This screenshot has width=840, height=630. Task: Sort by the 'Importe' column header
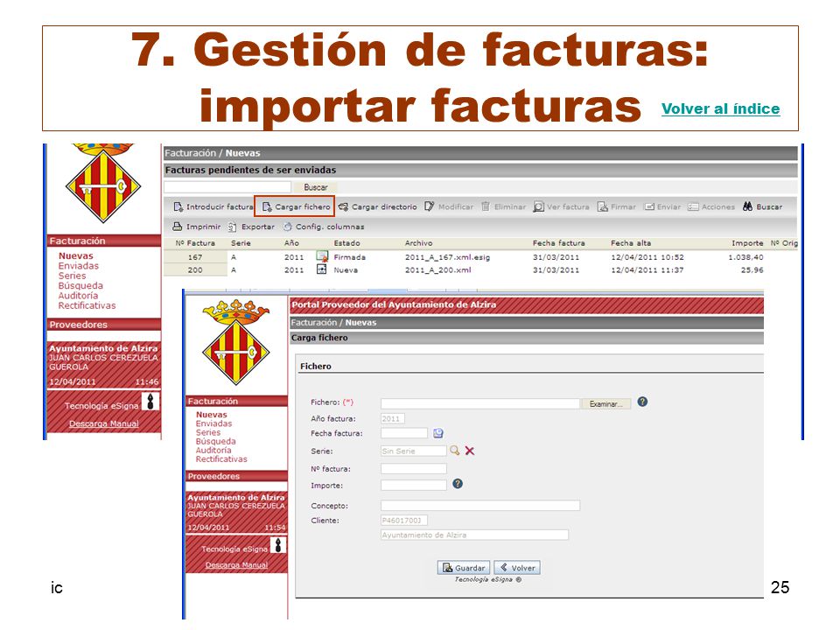tap(747, 243)
